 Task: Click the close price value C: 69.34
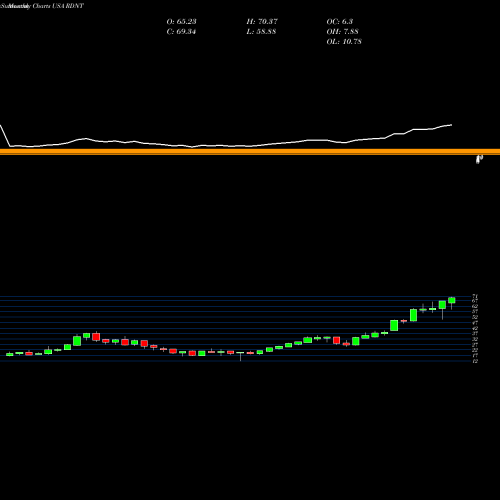(x=181, y=31)
